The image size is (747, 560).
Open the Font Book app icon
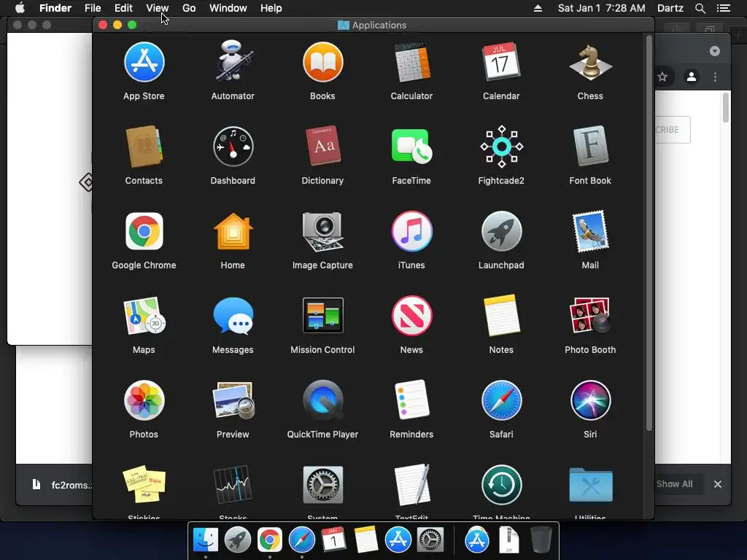590,146
